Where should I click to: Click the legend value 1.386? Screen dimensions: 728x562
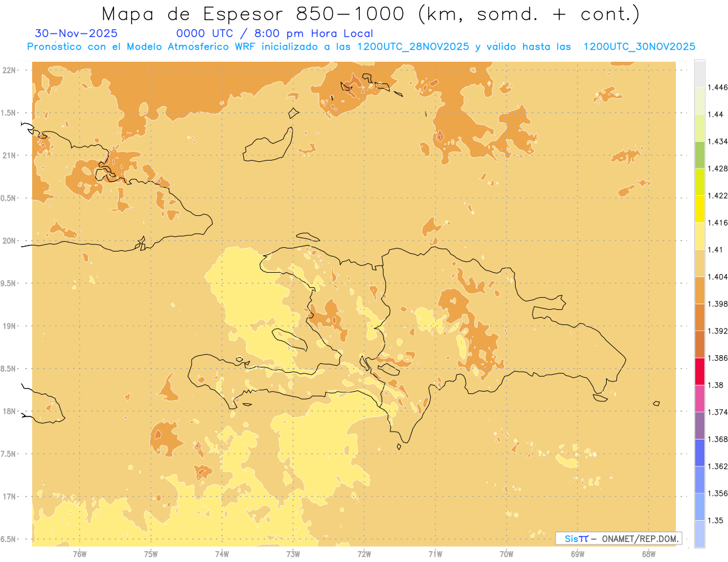(718, 358)
